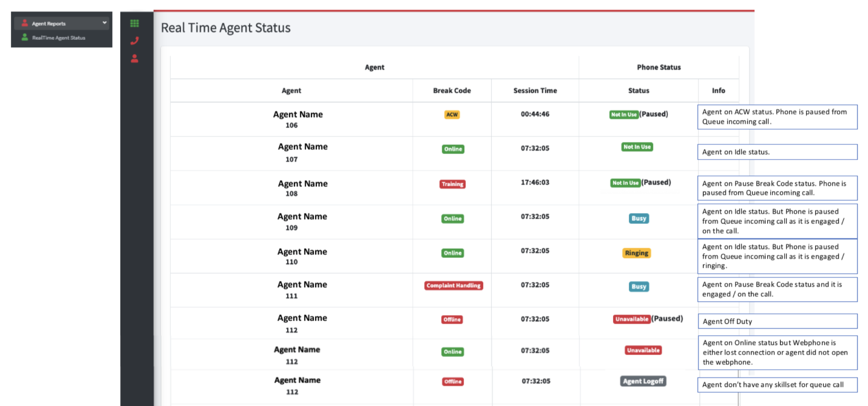Select agent number 106

click(291, 125)
